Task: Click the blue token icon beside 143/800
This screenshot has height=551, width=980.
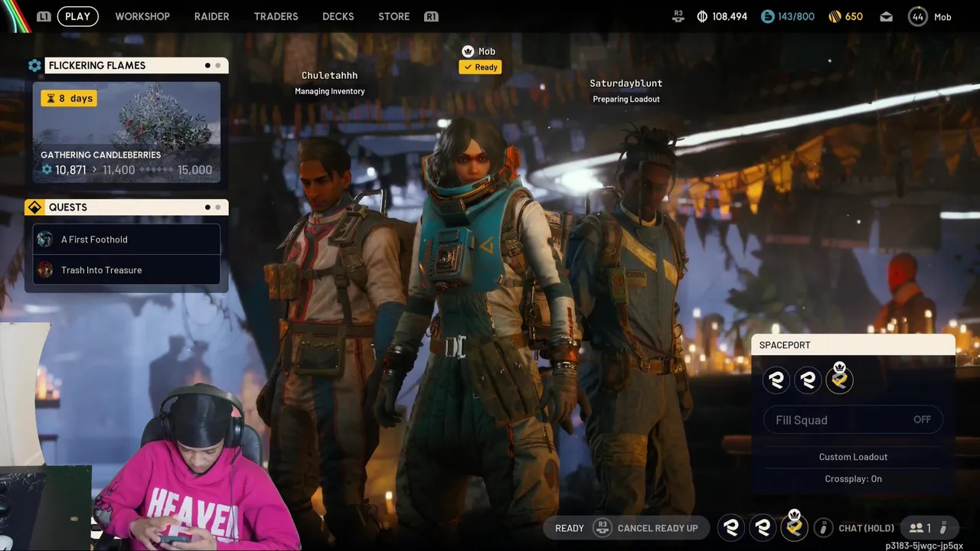Action: click(x=768, y=16)
